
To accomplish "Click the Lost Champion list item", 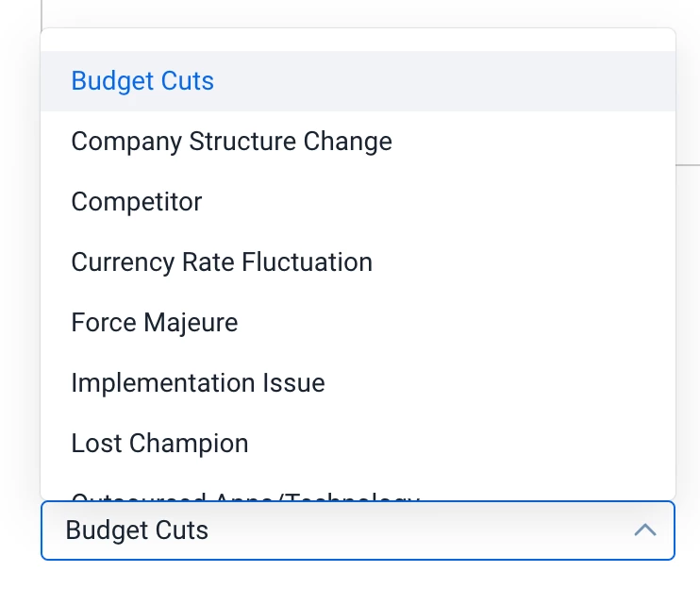I will [x=159, y=444].
